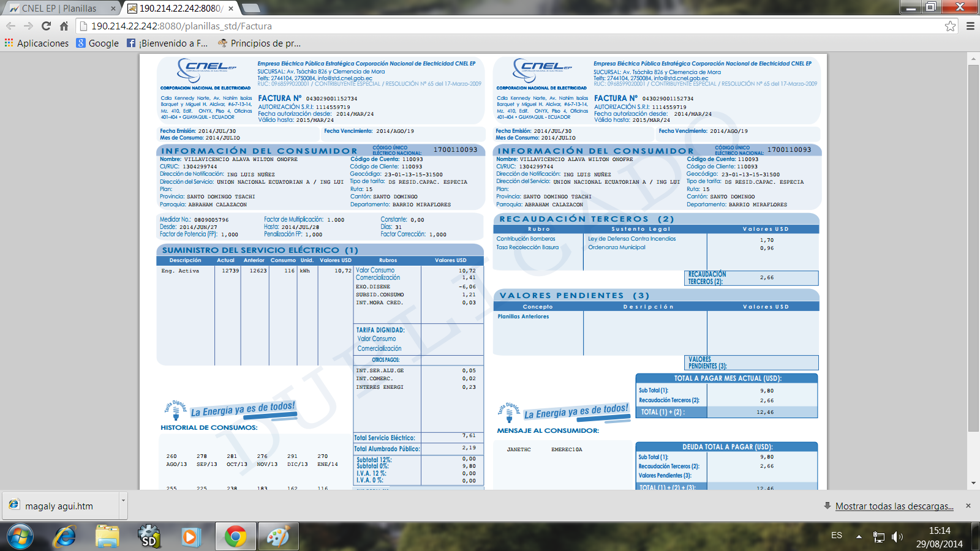980x551 pixels.
Task: Click the HISTORIAL DE CONSUMOS label
Action: pyautogui.click(x=209, y=427)
